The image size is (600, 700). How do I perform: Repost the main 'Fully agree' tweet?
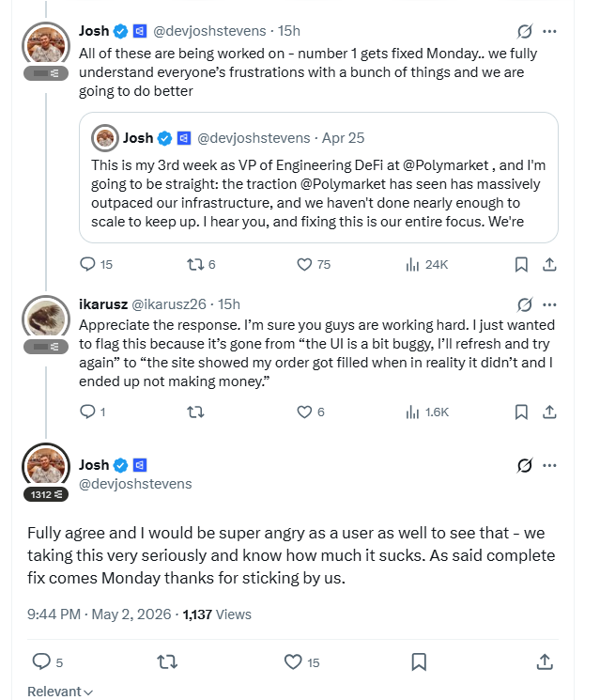pos(167,661)
